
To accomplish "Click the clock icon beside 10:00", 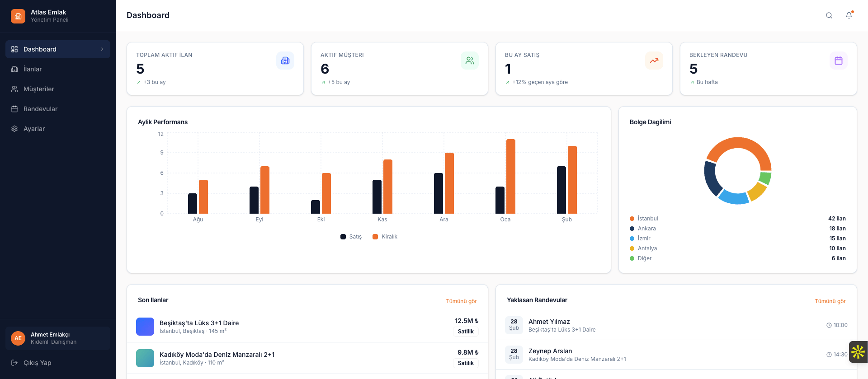I will pyautogui.click(x=829, y=325).
